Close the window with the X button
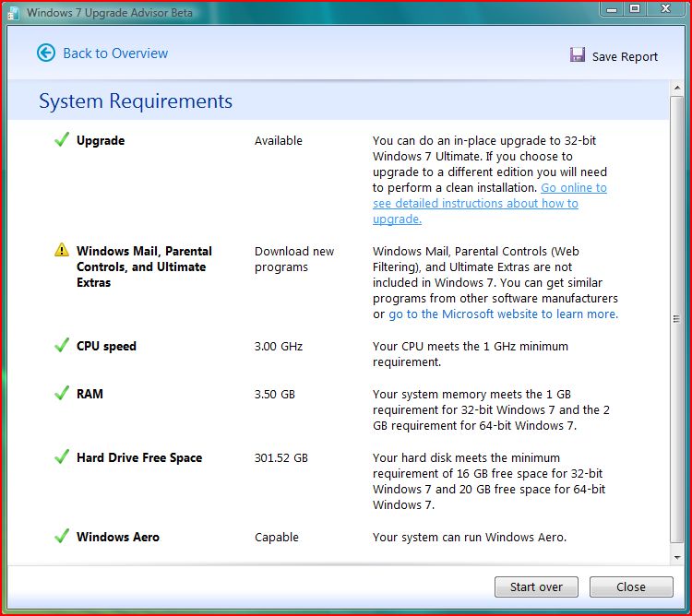 click(665, 9)
